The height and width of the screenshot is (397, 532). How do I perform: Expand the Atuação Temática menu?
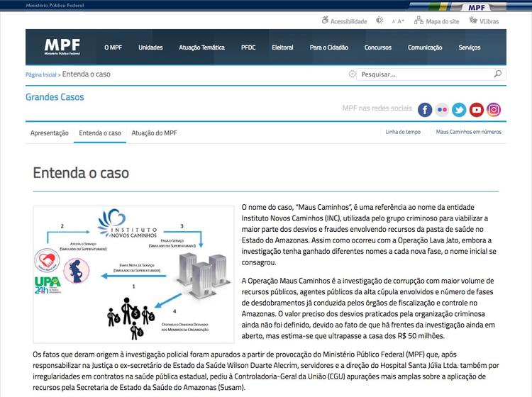(201, 47)
